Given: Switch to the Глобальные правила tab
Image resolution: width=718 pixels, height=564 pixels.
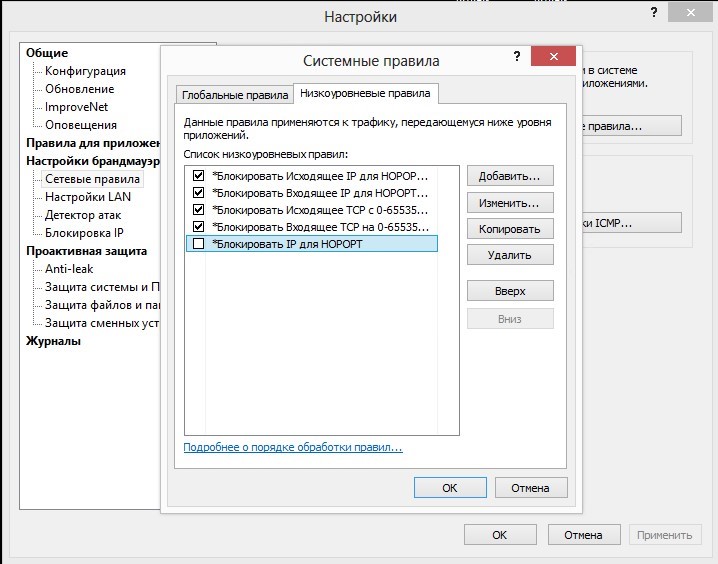Looking at the screenshot, I should click(x=234, y=95).
